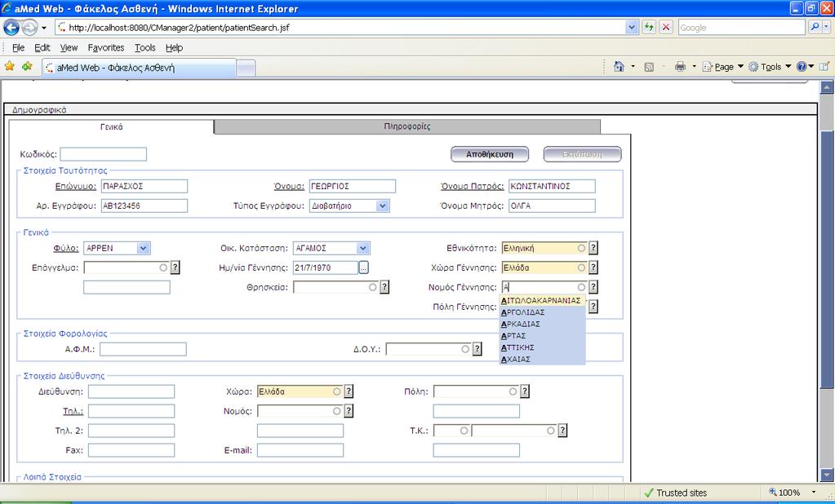Click the Εκτύπωση print button
Viewport: 835px width, 504px height.
tap(582, 154)
